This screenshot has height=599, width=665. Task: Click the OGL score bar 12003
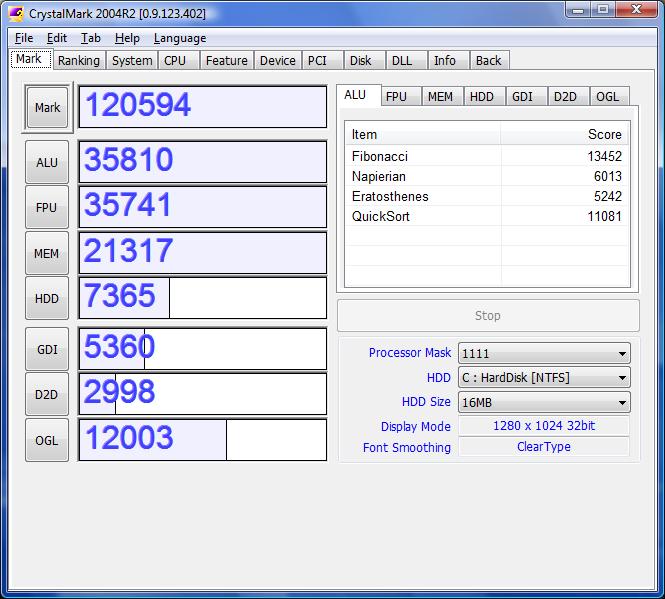click(x=203, y=439)
